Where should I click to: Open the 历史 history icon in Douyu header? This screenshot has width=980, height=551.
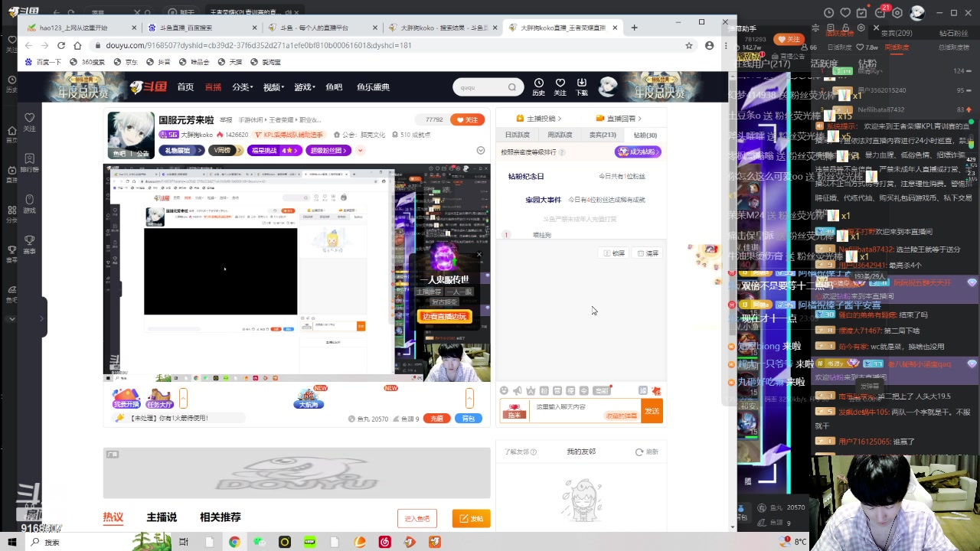point(539,86)
